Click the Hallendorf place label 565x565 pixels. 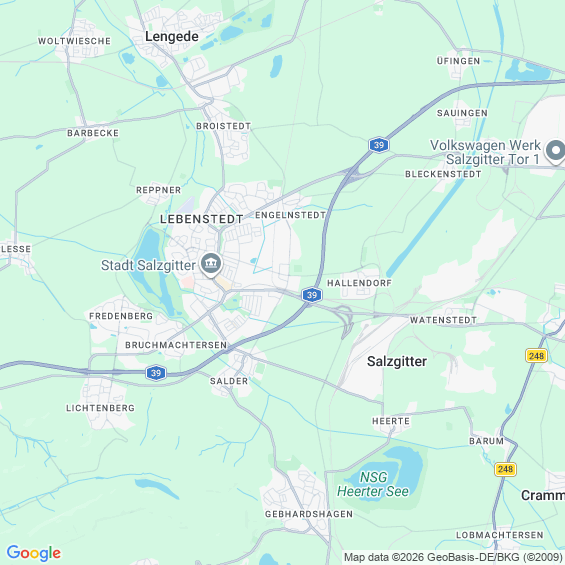[359, 283]
